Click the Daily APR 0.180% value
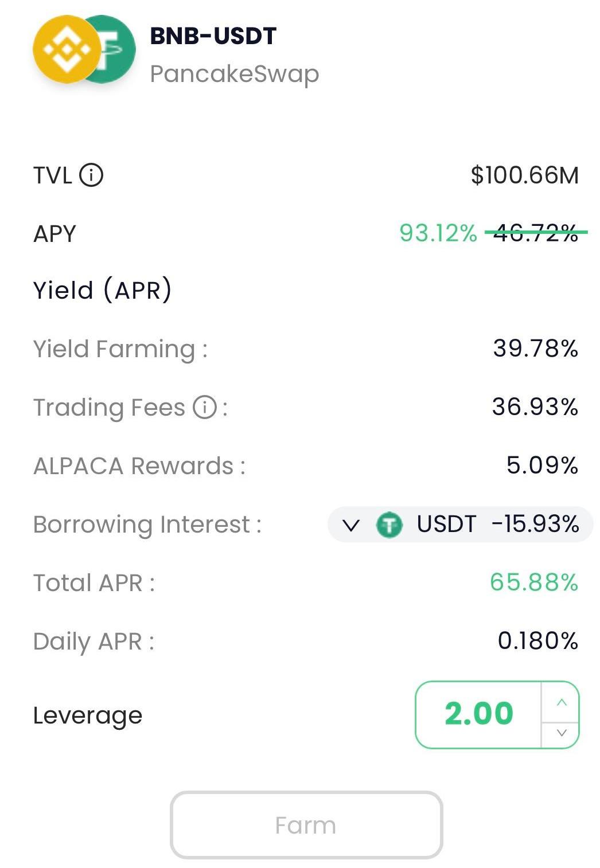Viewport: 600px width, 868px height. (x=537, y=641)
